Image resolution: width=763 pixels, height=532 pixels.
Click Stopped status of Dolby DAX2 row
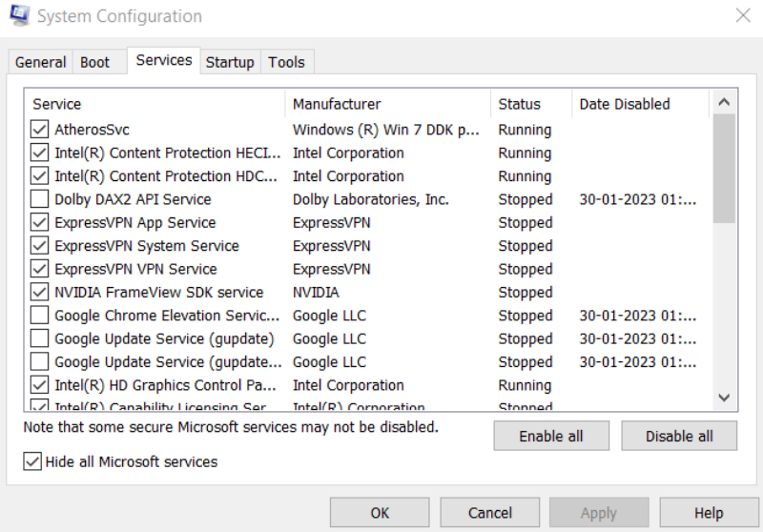526,199
